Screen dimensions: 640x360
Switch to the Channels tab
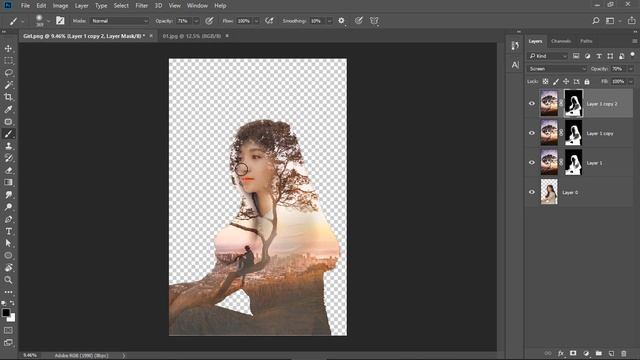[x=561, y=41]
